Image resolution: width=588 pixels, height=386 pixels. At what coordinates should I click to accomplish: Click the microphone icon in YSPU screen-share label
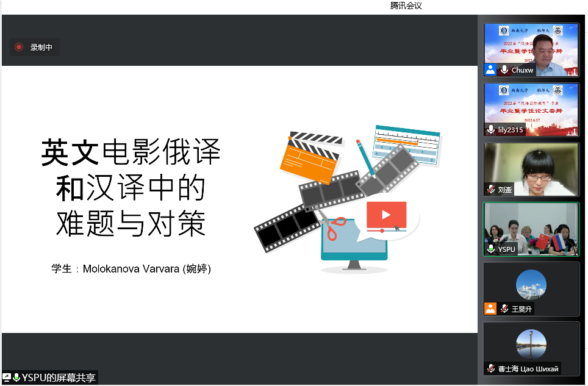pyautogui.click(x=16, y=377)
